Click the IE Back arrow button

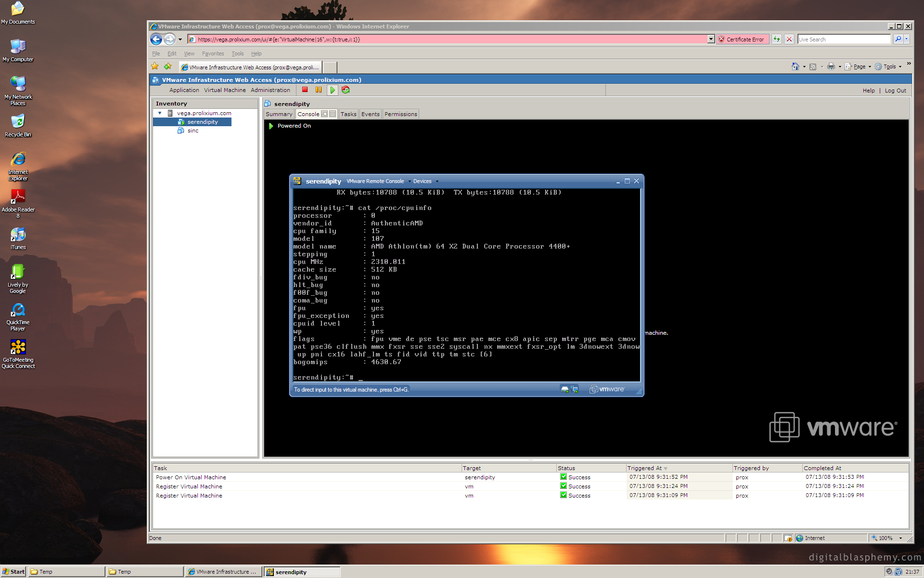(156, 39)
